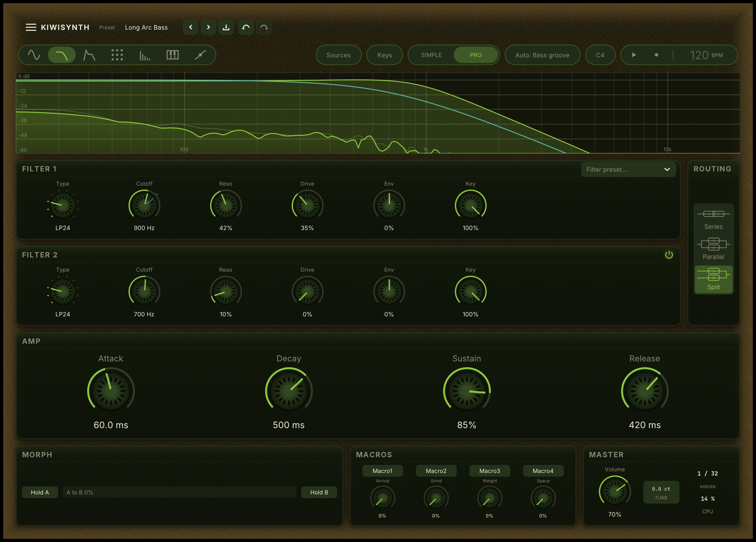
Task: Start playback with the play button
Action: point(634,55)
